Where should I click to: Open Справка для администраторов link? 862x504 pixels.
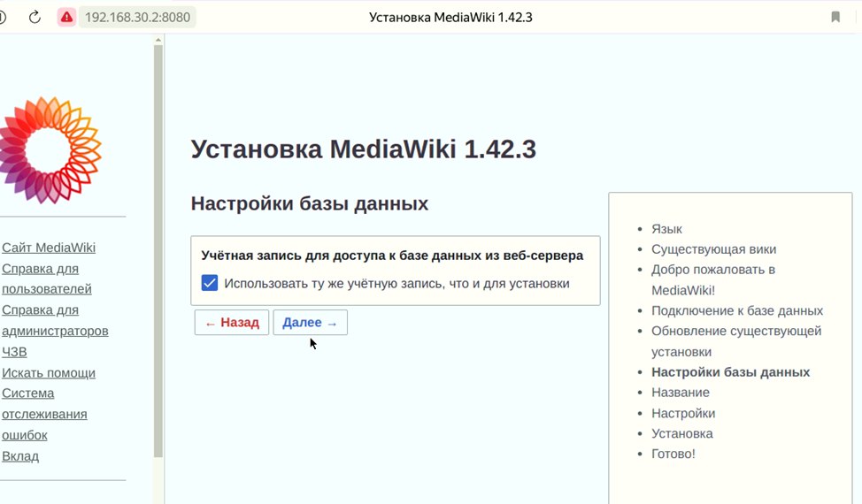tap(55, 321)
